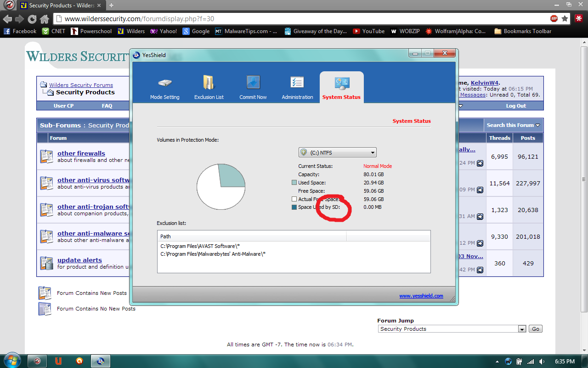The image size is (588, 368).
Task: Switch to the Exclusion List tab
Action: pos(209,87)
